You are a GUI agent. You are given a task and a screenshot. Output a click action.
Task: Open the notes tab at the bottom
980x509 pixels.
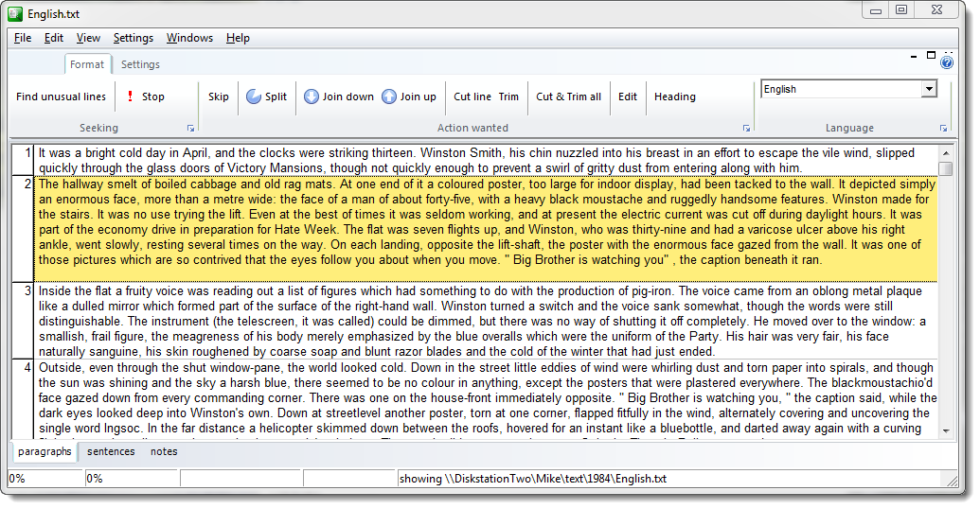pyautogui.click(x=164, y=452)
